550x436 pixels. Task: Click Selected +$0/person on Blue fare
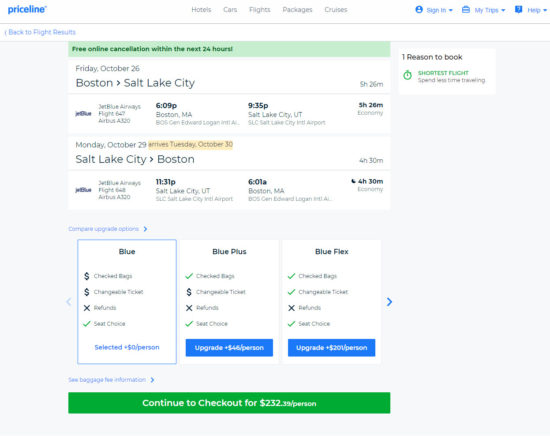click(x=127, y=347)
